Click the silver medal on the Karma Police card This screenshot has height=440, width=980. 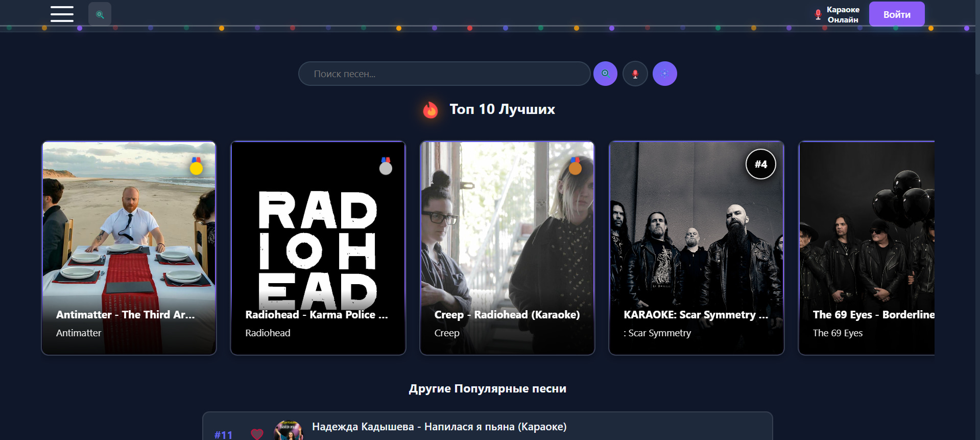click(386, 166)
